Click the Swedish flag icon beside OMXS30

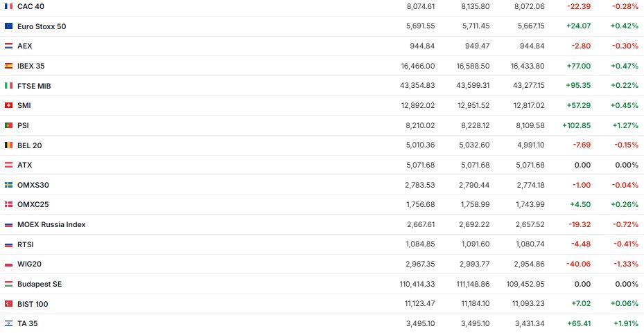click(x=8, y=185)
